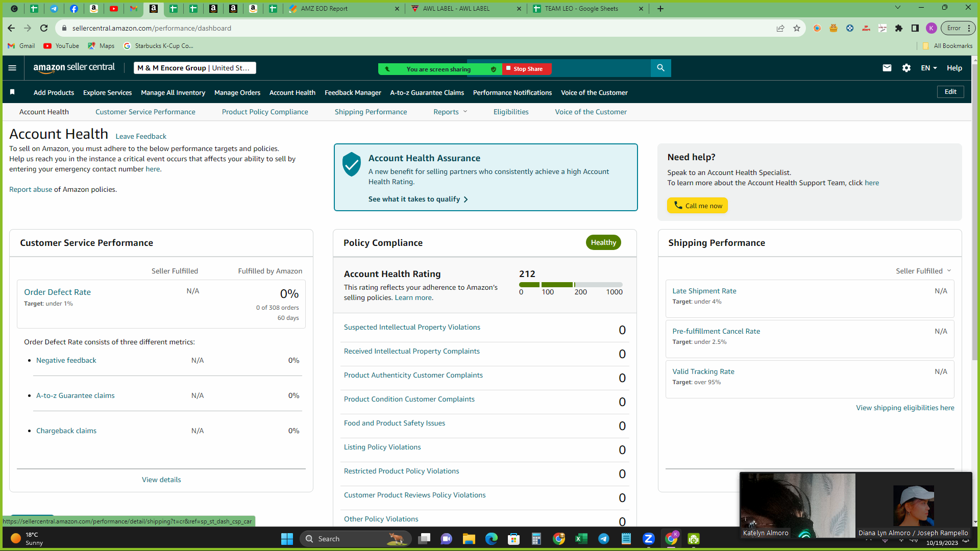Viewport: 980px width, 551px height.
Task: Open Task View on the taskbar
Action: pos(424,539)
